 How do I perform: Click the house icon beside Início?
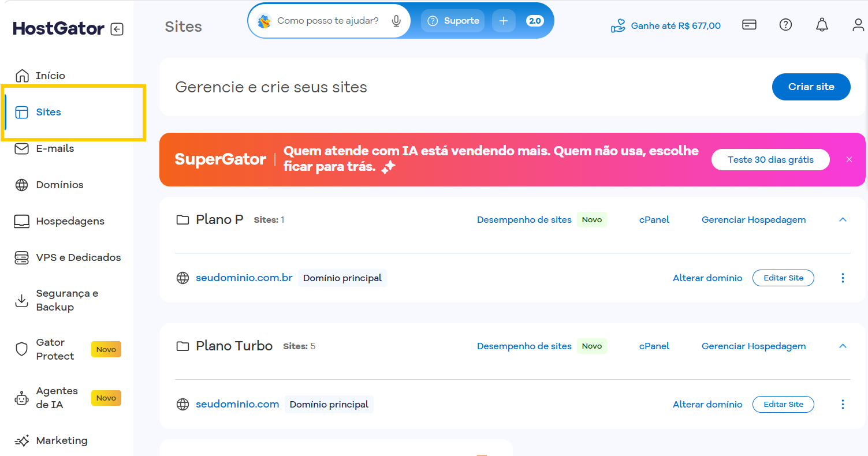click(22, 76)
